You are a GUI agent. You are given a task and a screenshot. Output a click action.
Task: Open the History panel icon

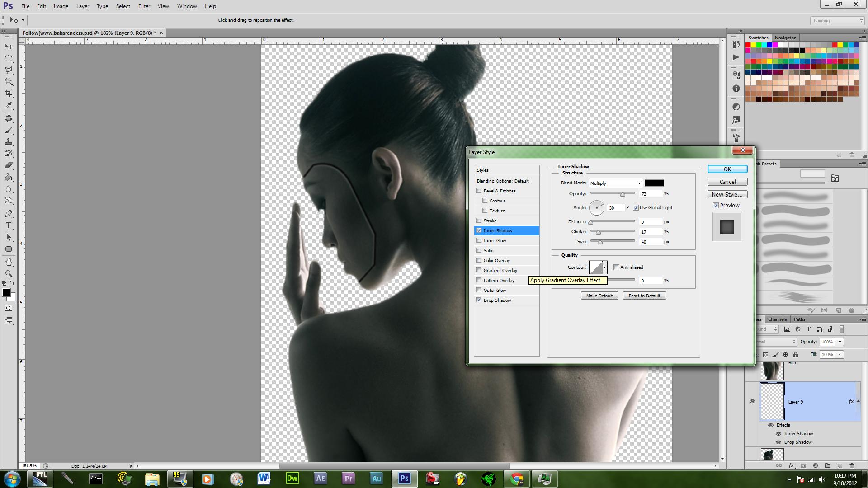click(736, 44)
